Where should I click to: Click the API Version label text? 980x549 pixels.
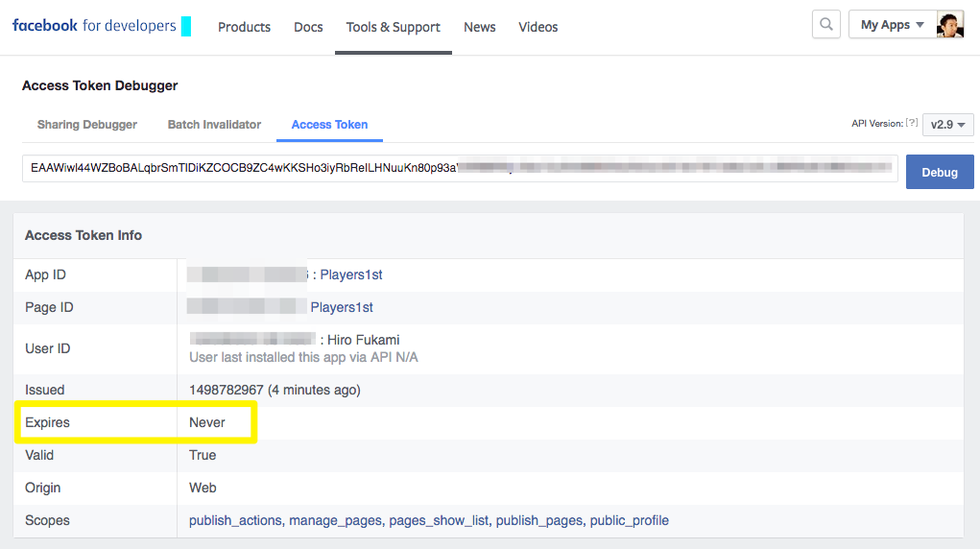pos(877,123)
